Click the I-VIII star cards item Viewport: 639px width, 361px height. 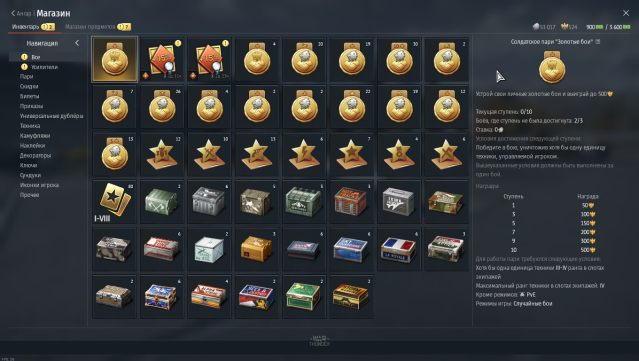coord(115,202)
